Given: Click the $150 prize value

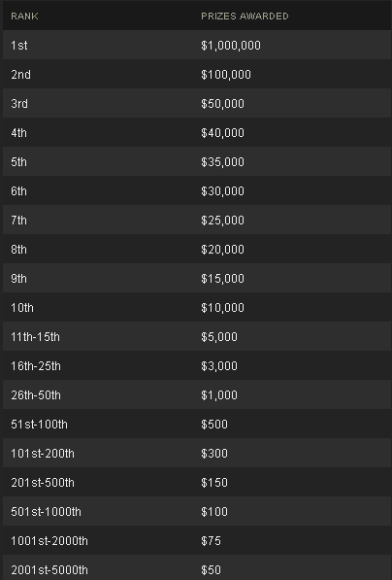Looking at the screenshot, I should click(x=214, y=483).
